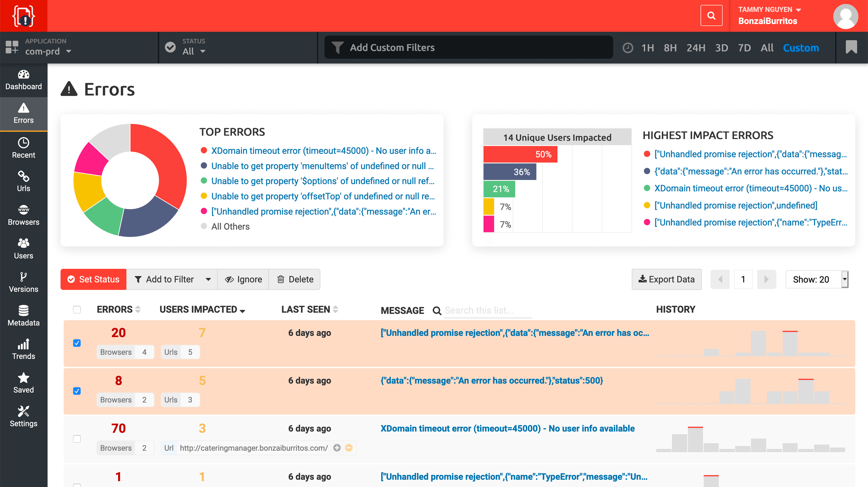The width and height of the screenshot is (868, 487).
Task: Uncheck the first error row with 20 errors
Action: [77, 343]
